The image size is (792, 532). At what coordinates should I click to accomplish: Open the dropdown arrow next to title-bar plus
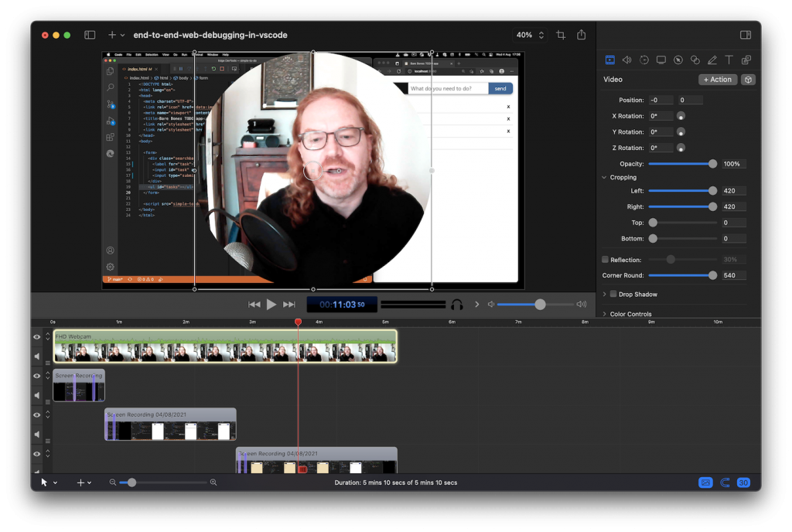122,36
